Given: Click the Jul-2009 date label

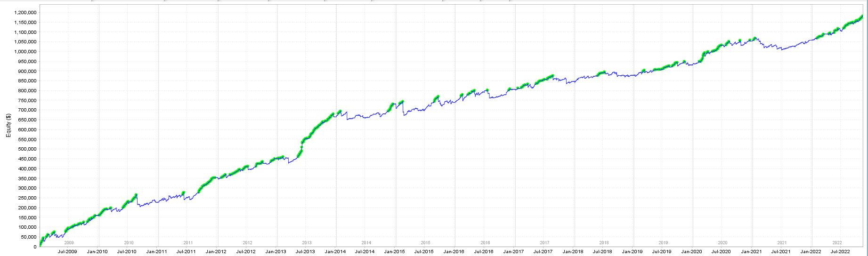Looking at the screenshot, I should pyautogui.click(x=68, y=252).
